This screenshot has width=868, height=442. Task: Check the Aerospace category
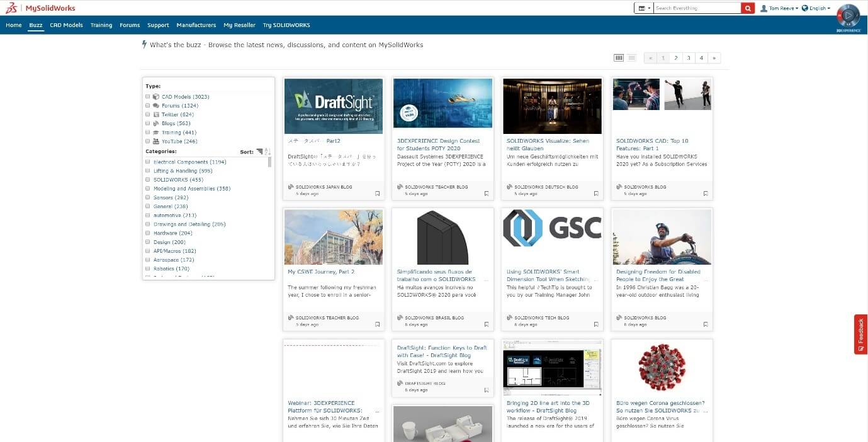point(148,260)
